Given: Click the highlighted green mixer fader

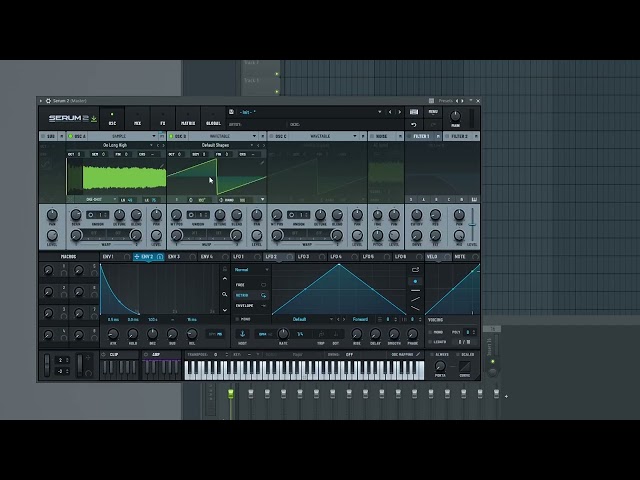Looking at the screenshot, I should point(231,393).
